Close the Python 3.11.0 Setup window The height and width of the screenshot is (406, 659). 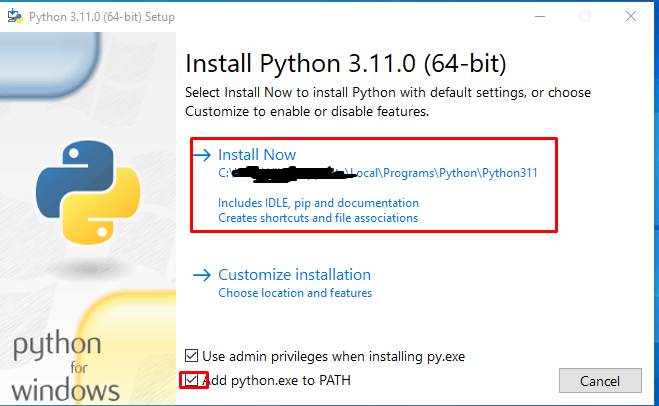pos(630,17)
